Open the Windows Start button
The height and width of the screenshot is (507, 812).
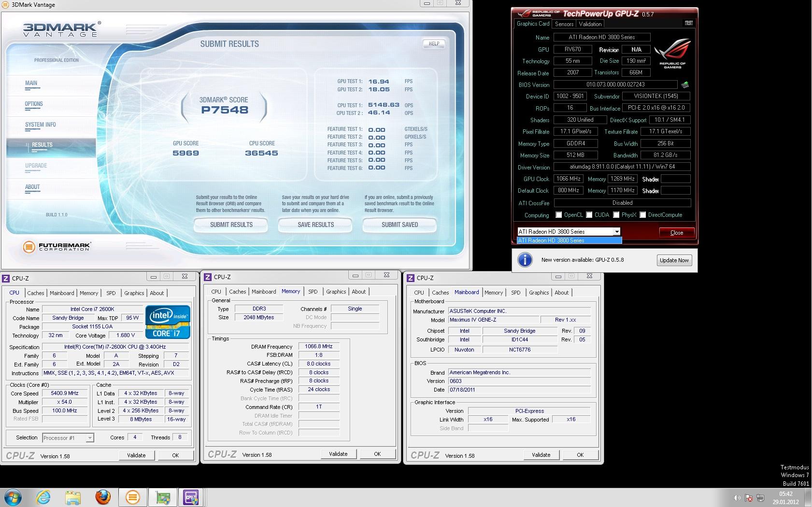[13, 497]
